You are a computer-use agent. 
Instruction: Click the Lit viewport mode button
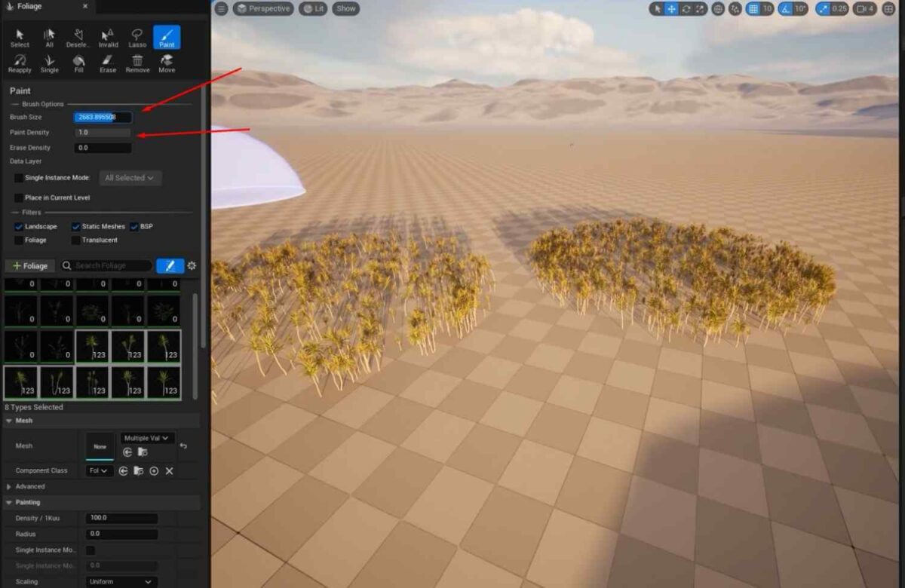(313, 9)
